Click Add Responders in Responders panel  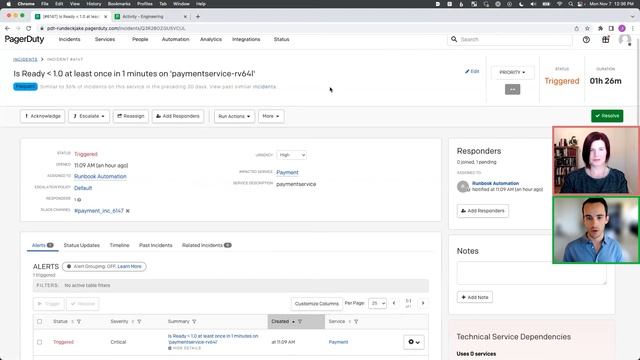point(482,211)
